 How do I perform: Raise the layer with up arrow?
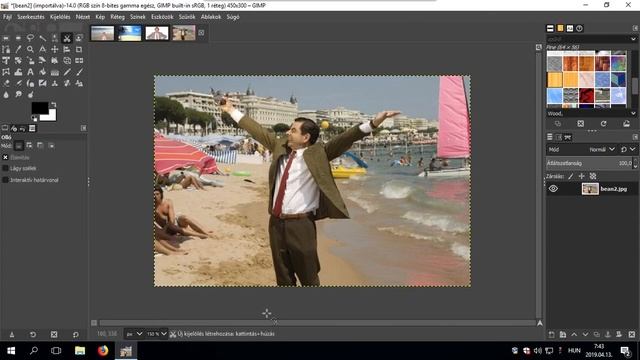(574, 334)
